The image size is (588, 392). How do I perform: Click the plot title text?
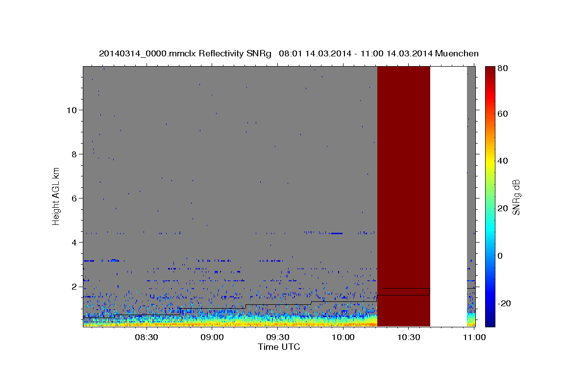pyautogui.click(x=289, y=54)
